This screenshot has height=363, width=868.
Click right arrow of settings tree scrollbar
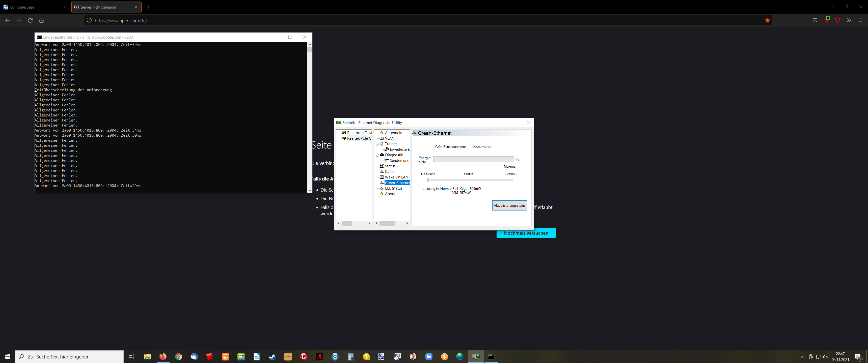pyautogui.click(x=407, y=223)
